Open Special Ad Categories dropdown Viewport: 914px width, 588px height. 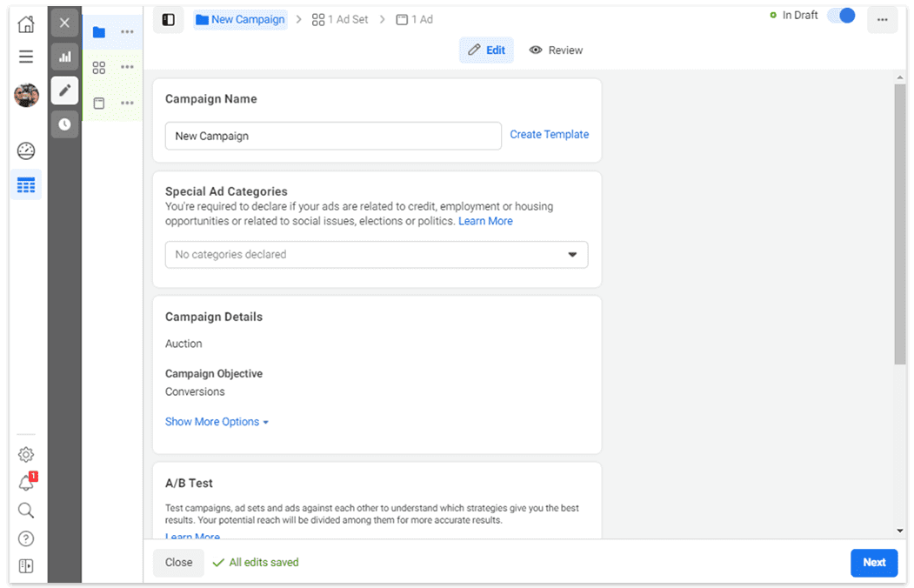(x=377, y=254)
